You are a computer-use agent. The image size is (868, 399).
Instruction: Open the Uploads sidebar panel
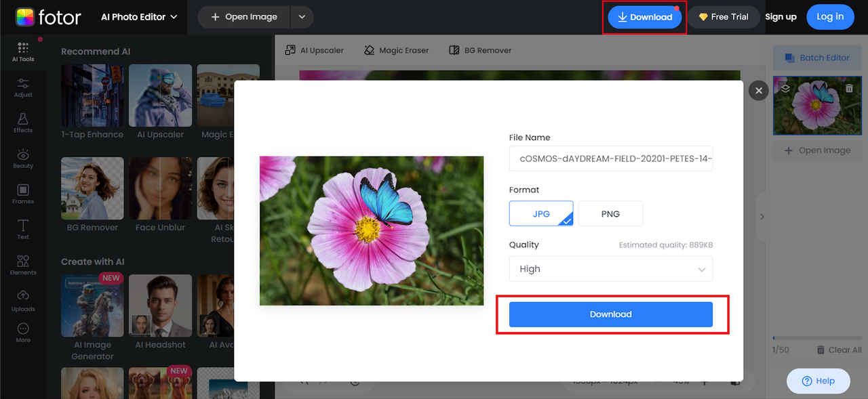pos(23,301)
